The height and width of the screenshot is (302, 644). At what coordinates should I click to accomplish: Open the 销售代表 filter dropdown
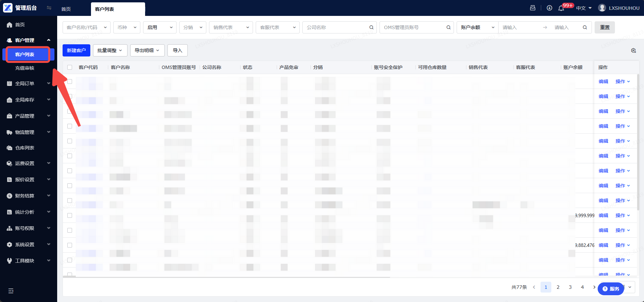pos(231,27)
